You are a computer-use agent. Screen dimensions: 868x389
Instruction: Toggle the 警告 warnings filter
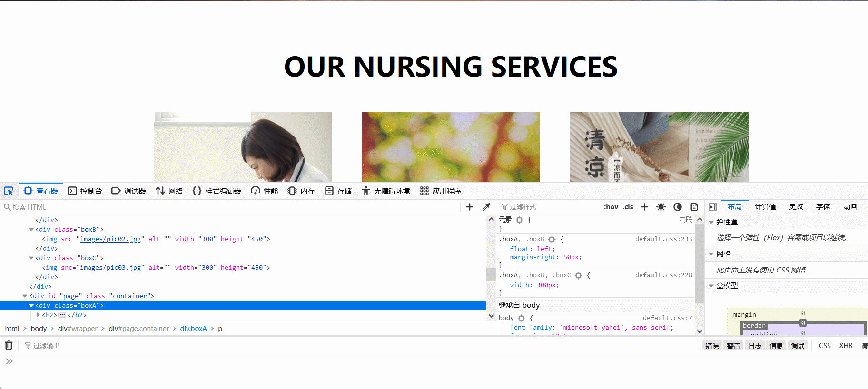[733, 346]
